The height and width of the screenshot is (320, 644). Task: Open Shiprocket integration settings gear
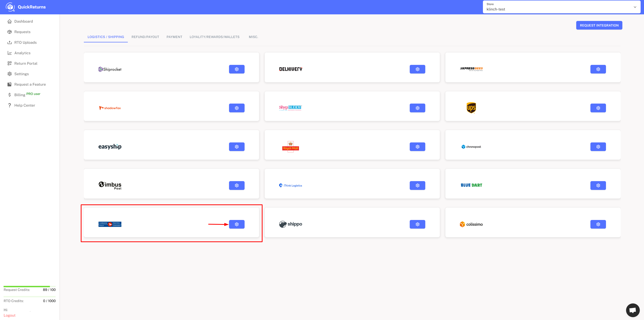tap(236, 69)
